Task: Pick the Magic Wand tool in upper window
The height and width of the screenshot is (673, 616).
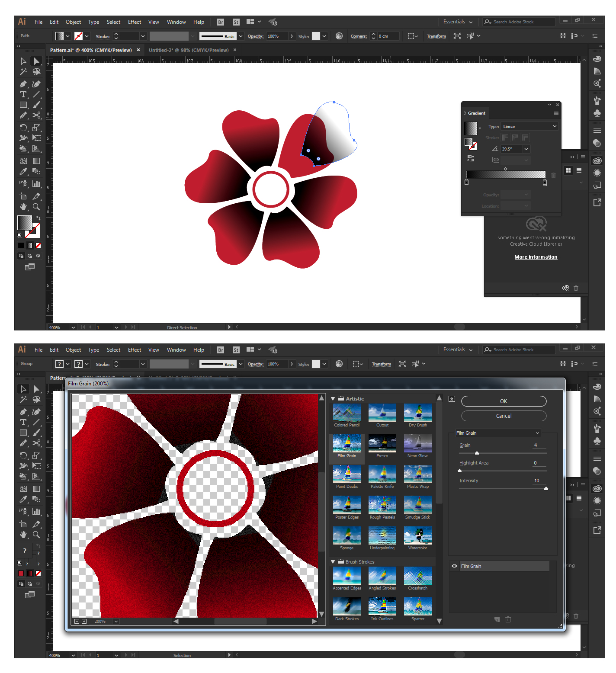Action: tap(23, 72)
